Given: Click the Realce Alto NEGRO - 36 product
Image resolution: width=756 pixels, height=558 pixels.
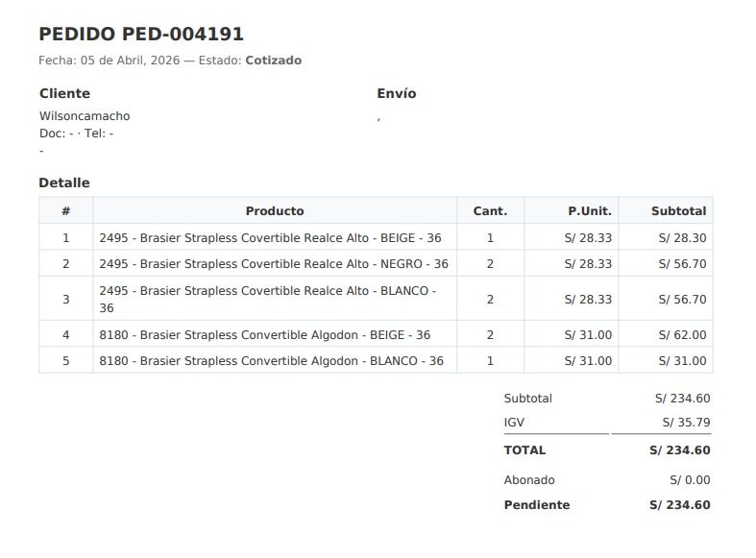Looking at the screenshot, I should [274, 264].
